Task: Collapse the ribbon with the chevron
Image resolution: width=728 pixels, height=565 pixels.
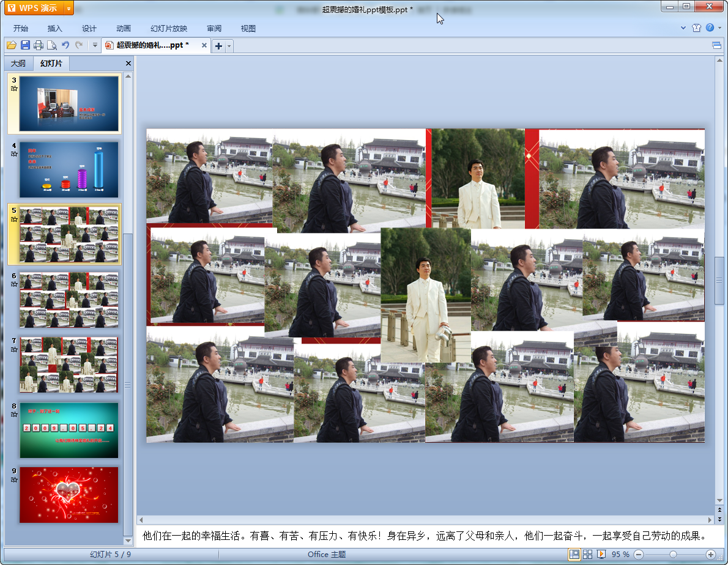Action: pos(683,28)
